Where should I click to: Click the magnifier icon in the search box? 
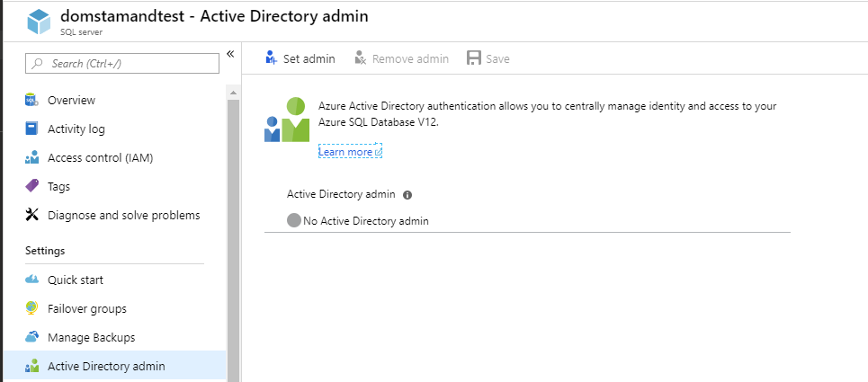(38, 64)
